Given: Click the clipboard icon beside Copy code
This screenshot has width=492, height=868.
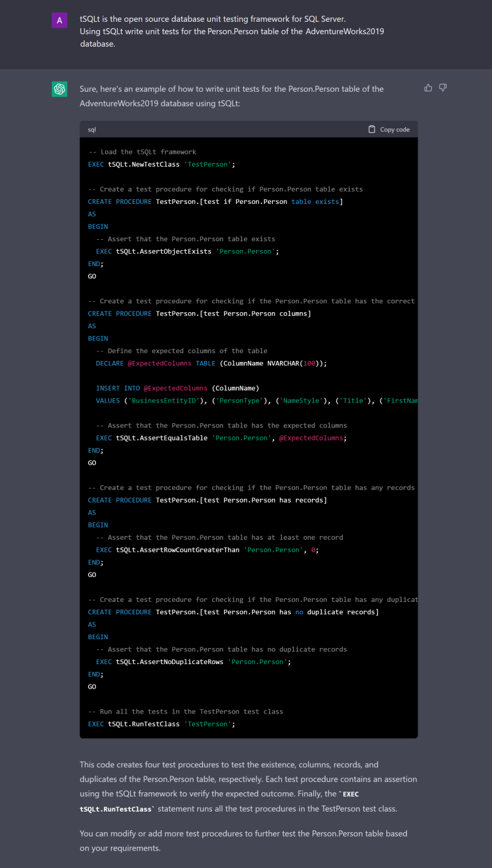Looking at the screenshot, I should pos(372,129).
